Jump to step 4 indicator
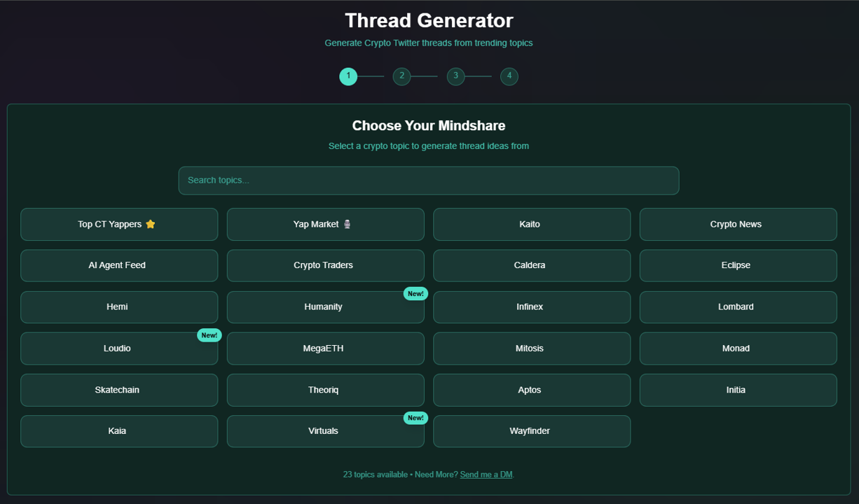This screenshot has width=859, height=504. point(509,76)
